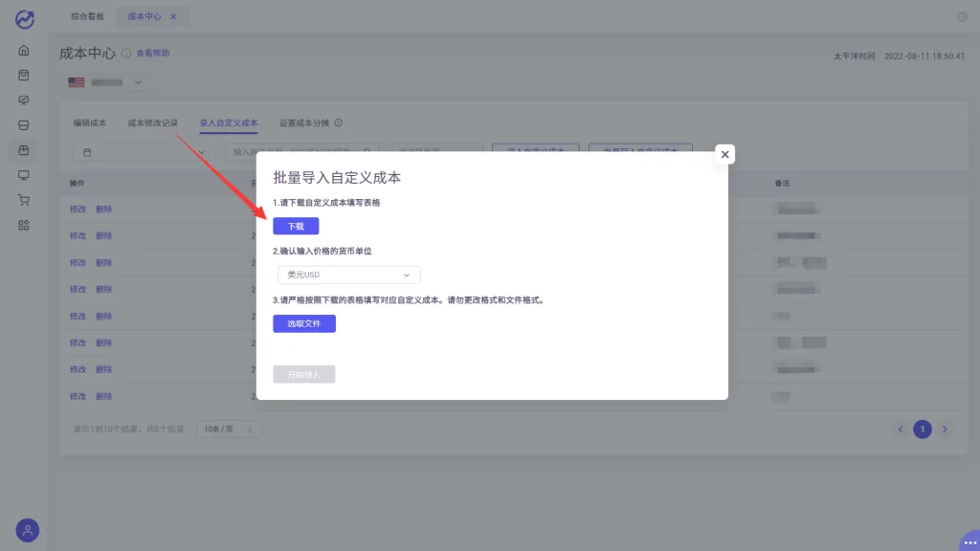Click the app logo in the sidebar
This screenshot has height=551, width=980.
click(x=25, y=19)
